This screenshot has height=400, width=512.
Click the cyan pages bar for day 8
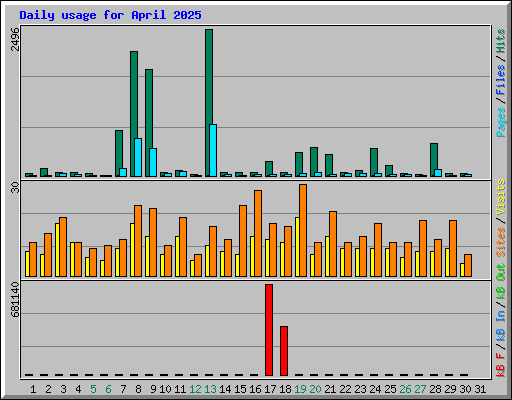138,157
